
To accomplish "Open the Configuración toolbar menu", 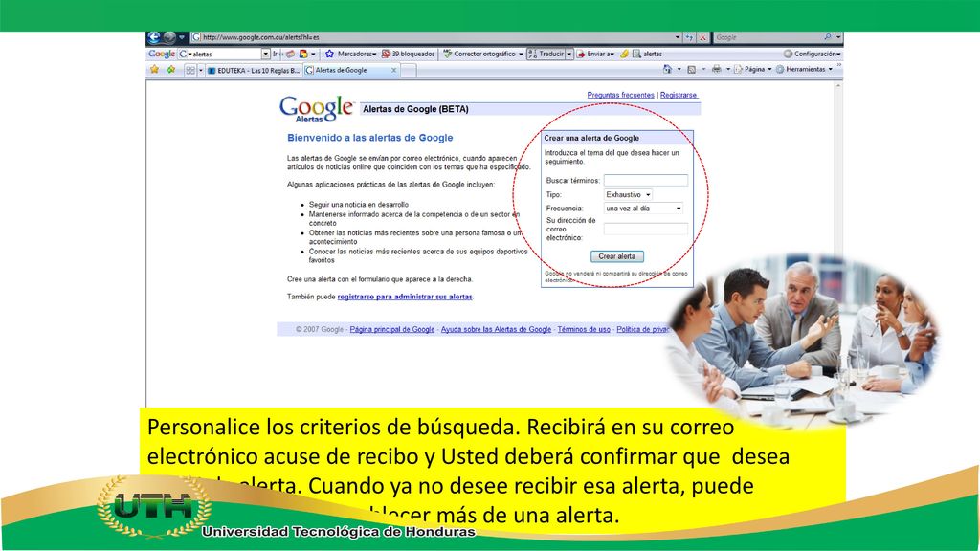I will pyautogui.click(x=812, y=54).
